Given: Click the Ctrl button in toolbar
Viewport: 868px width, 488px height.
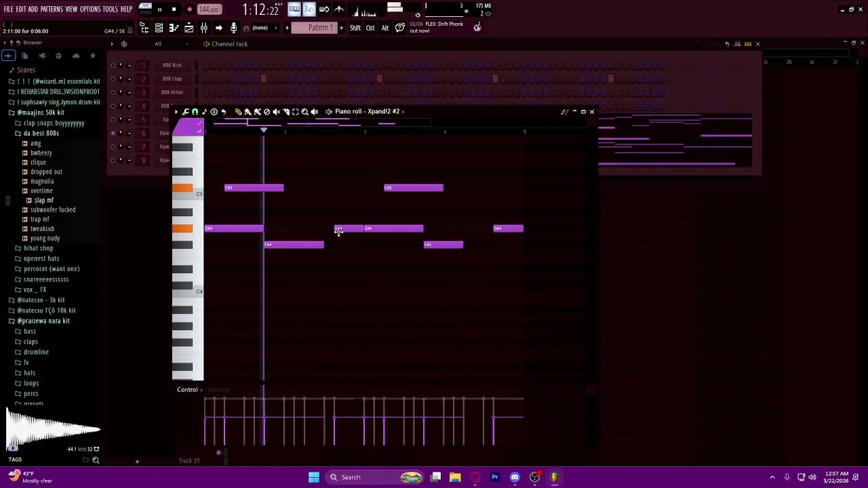Looking at the screenshot, I should tap(370, 28).
